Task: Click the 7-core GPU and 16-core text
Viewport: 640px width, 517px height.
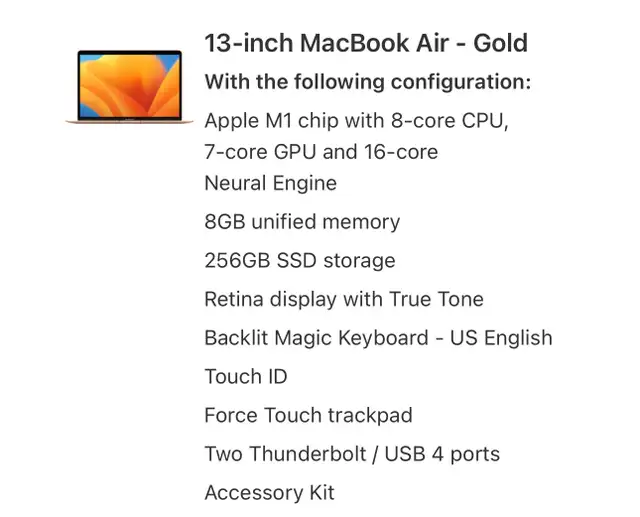Action: tap(321, 152)
